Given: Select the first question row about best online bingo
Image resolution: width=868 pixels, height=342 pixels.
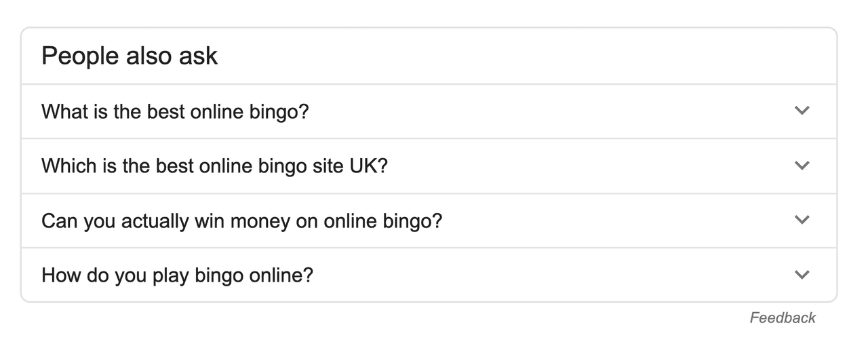Looking at the screenshot, I should [x=429, y=111].
